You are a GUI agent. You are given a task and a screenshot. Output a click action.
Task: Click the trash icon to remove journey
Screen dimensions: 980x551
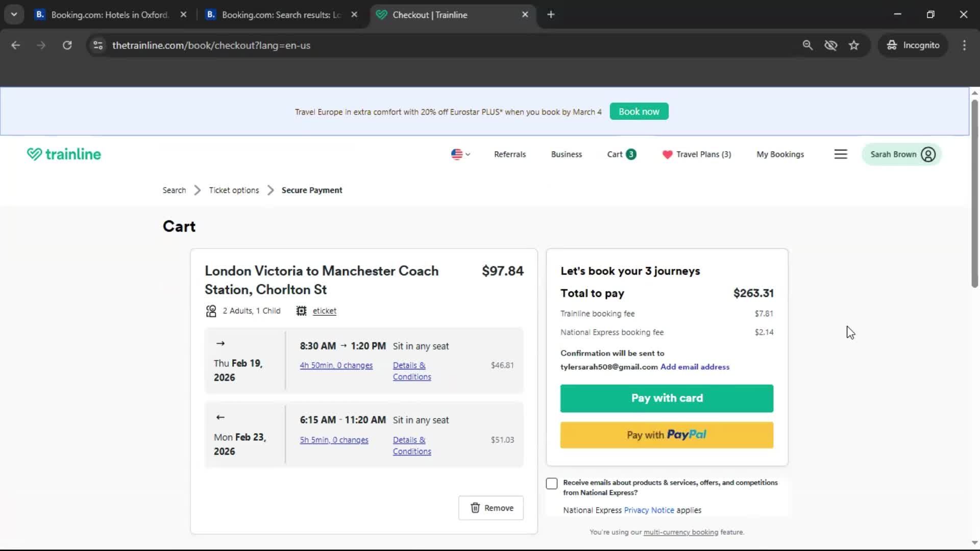point(476,508)
